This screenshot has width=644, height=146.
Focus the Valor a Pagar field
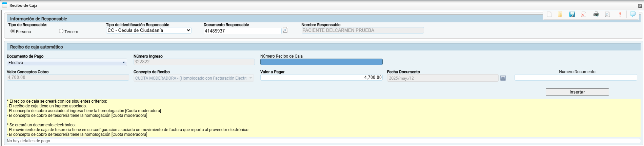[x=321, y=78]
